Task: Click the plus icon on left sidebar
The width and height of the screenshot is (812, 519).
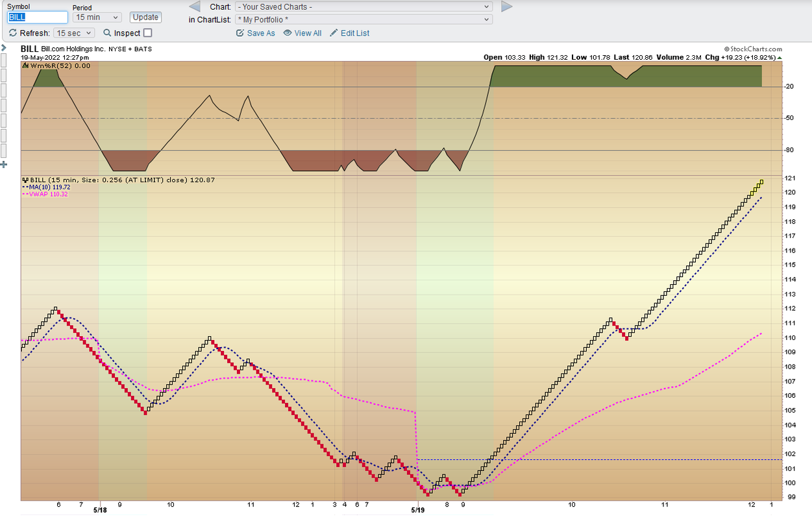Action: 3,164
